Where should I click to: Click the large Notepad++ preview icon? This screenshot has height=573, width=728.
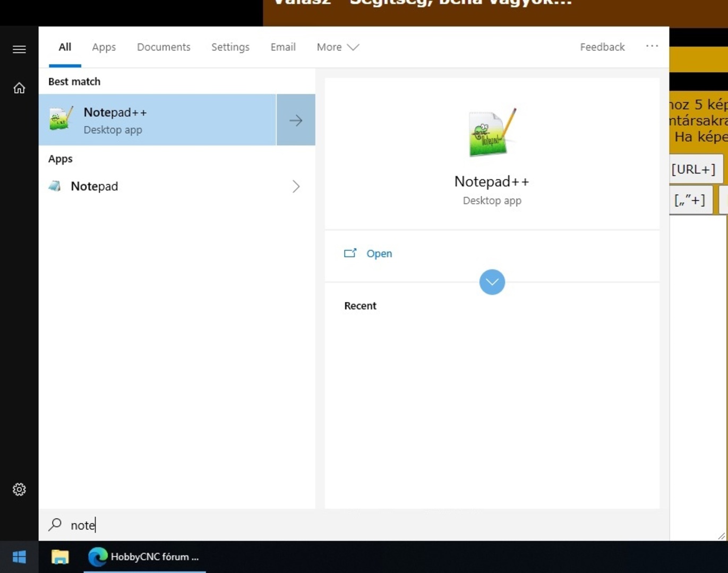click(x=492, y=133)
